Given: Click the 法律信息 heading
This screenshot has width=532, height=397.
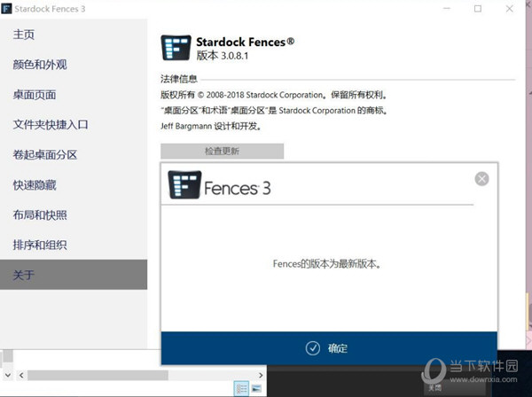Looking at the screenshot, I should coord(179,79).
